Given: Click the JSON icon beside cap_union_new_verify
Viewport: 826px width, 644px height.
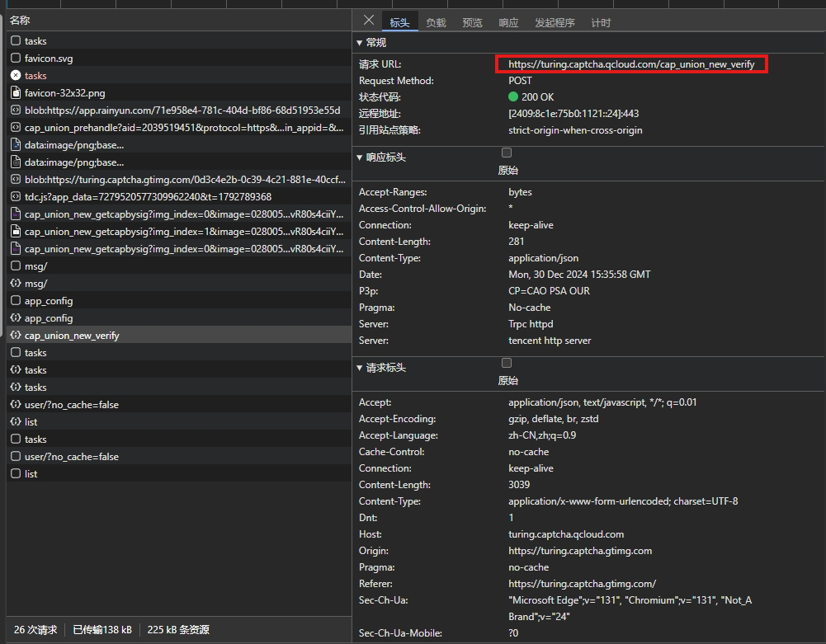Looking at the screenshot, I should tap(16, 336).
